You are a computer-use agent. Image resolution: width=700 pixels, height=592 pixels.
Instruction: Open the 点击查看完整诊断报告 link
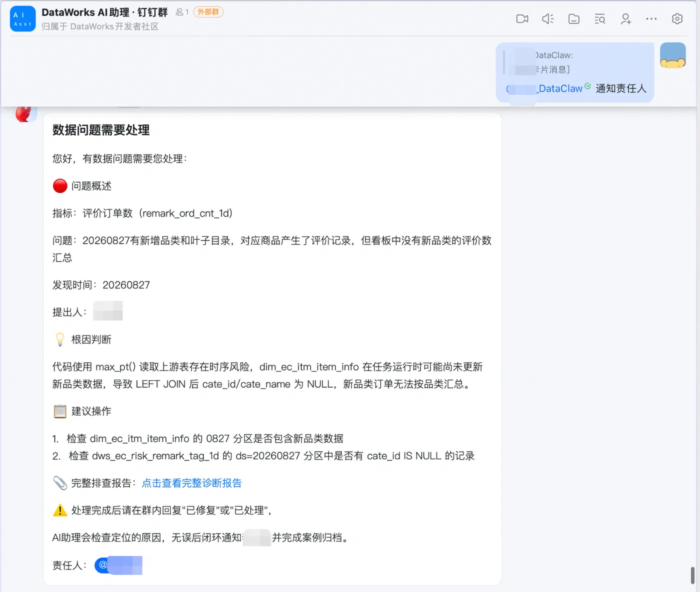point(191,483)
